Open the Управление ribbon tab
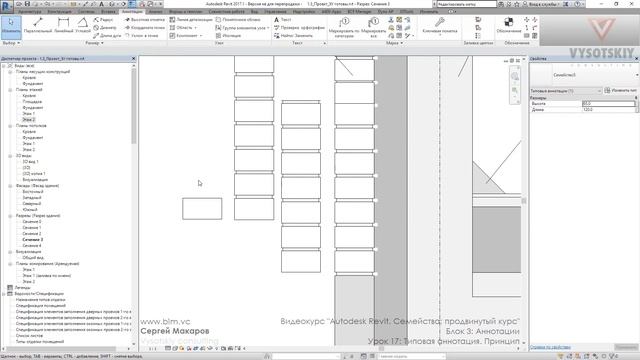Screen dimensions: 640x360 pos(276,12)
